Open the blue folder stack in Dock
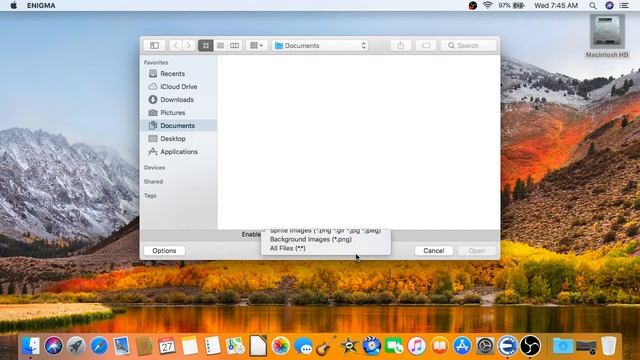Screen dimensions: 640x360 (563, 346)
